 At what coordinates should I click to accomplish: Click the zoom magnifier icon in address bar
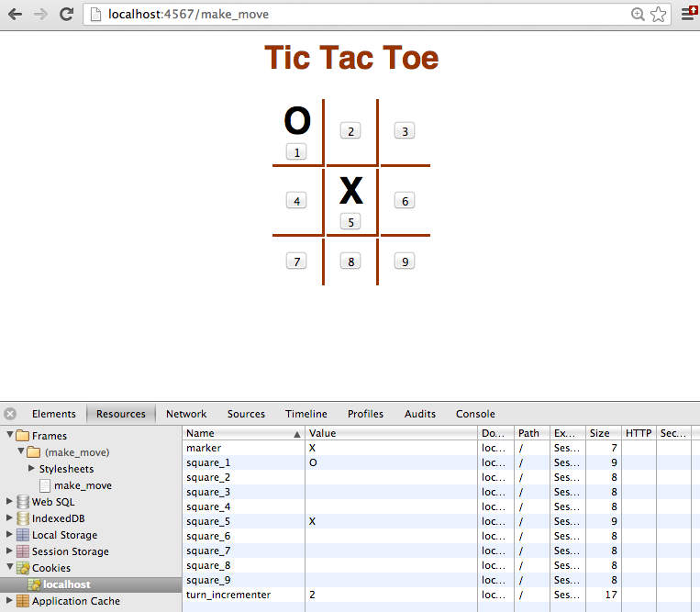[x=638, y=15]
